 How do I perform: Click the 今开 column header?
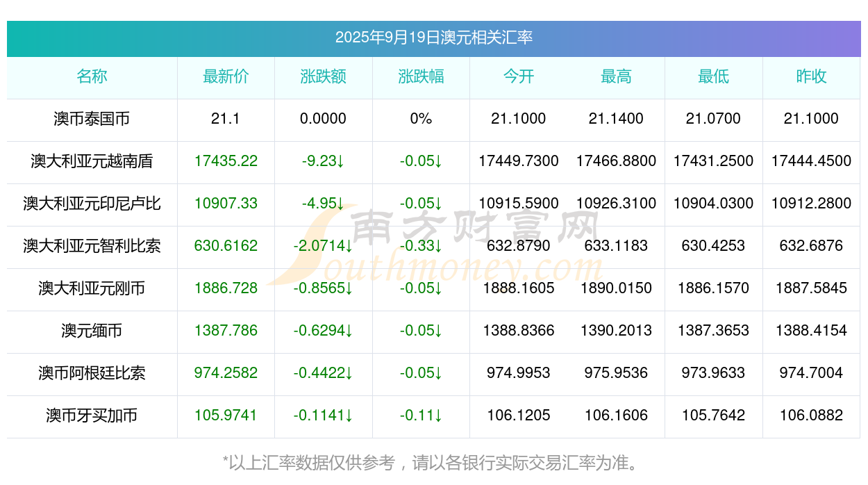(519, 76)
